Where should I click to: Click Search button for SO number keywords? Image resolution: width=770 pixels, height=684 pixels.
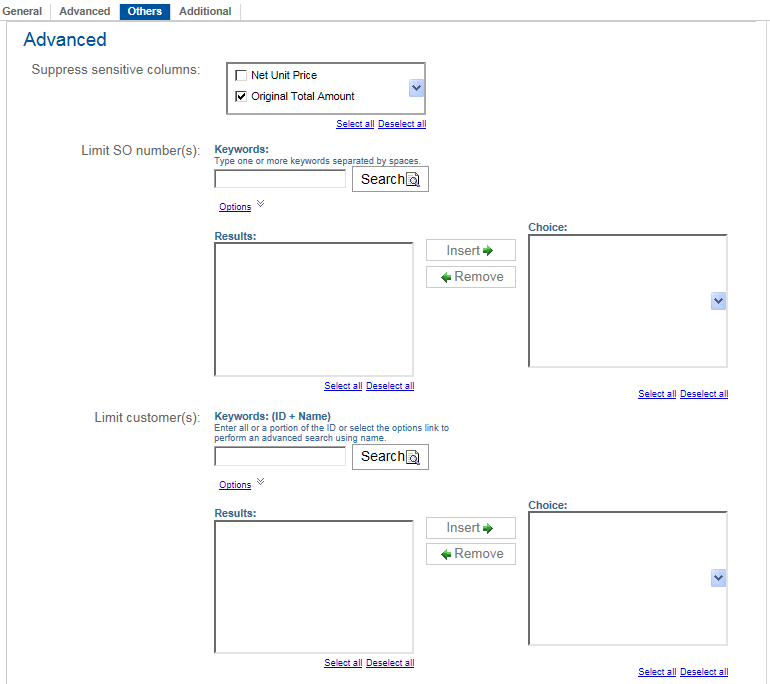click(390, 179)
